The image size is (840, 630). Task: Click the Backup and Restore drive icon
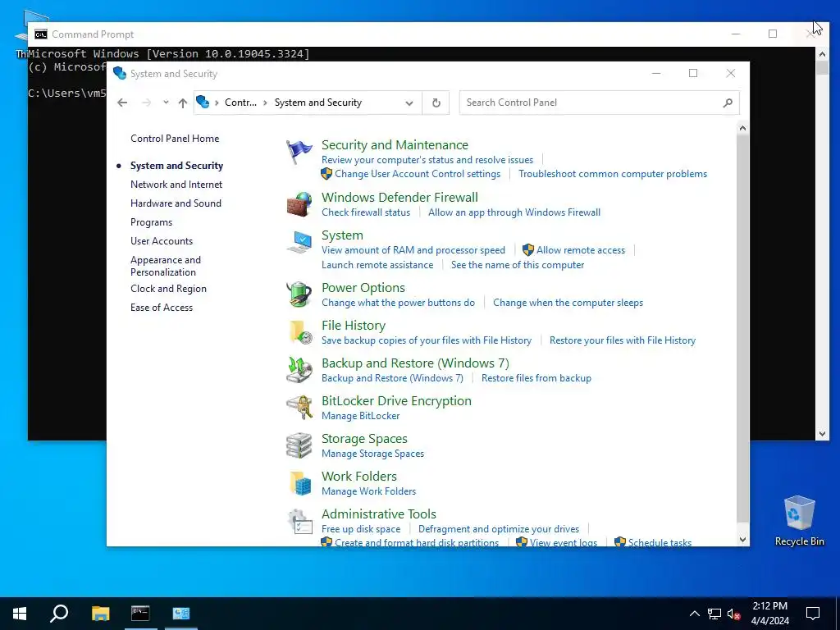click(299, 370)
